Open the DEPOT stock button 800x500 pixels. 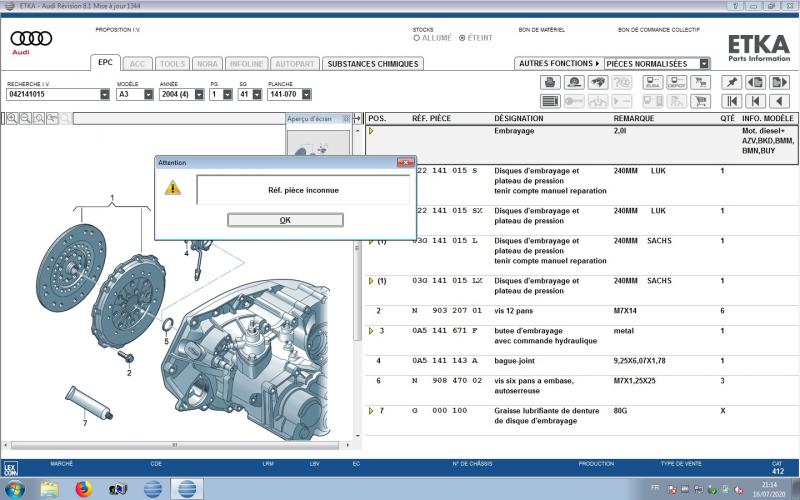[x=677, y=82]
